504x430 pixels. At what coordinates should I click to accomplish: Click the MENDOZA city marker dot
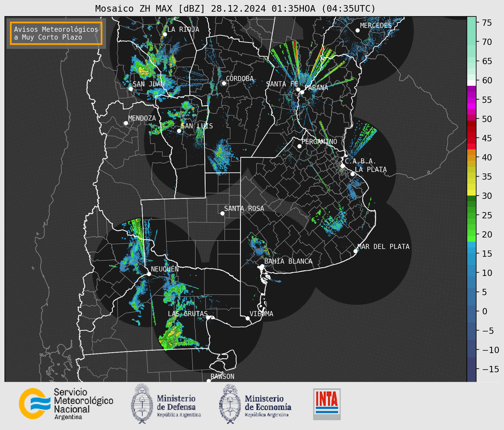[126, 123]
